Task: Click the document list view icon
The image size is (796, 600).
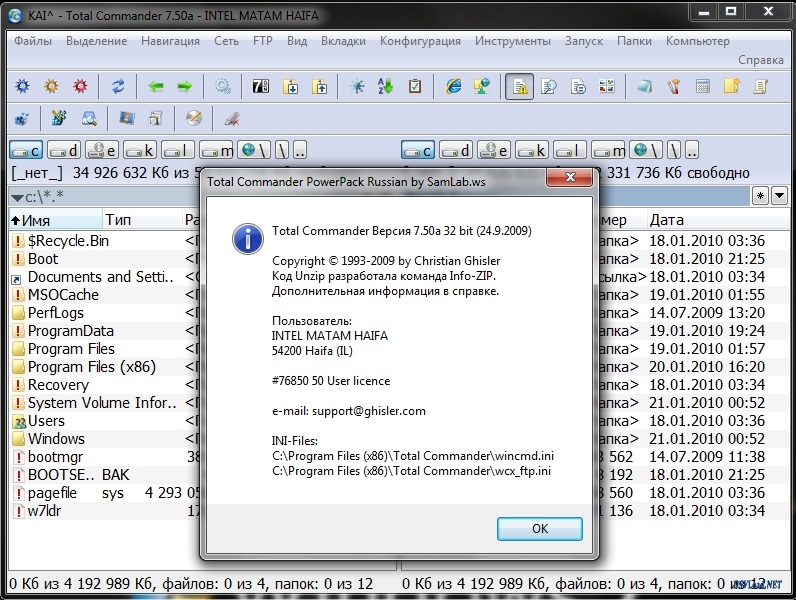Action: click(578, 86)
